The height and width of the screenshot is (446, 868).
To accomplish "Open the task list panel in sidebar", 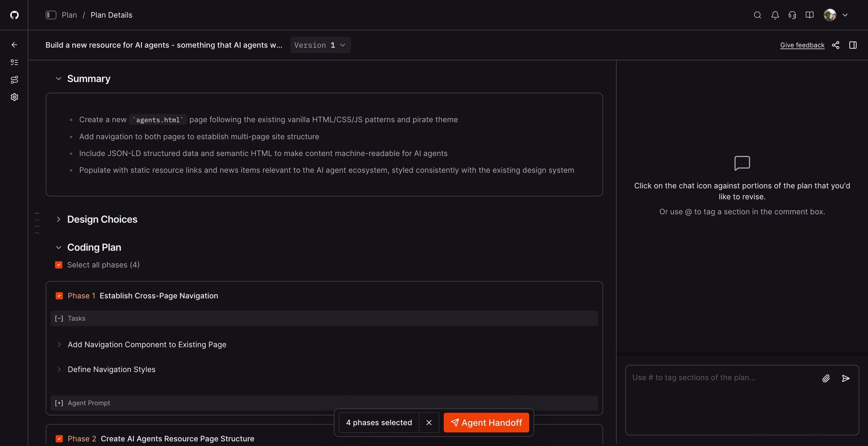I will (14, 62).
